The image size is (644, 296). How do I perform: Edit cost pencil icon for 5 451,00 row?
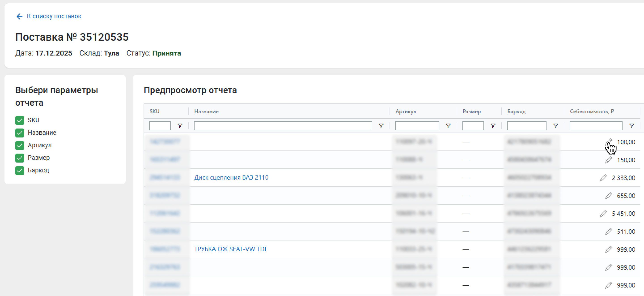[x=603, y=214]
